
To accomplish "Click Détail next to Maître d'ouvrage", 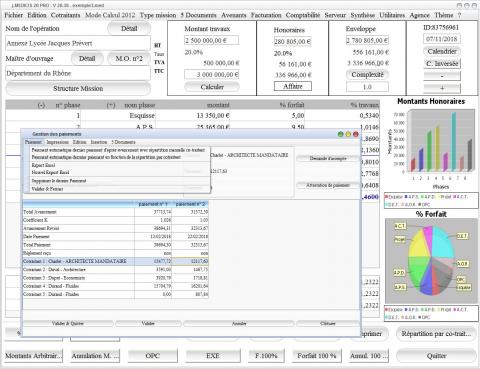I will click(87, 59).
